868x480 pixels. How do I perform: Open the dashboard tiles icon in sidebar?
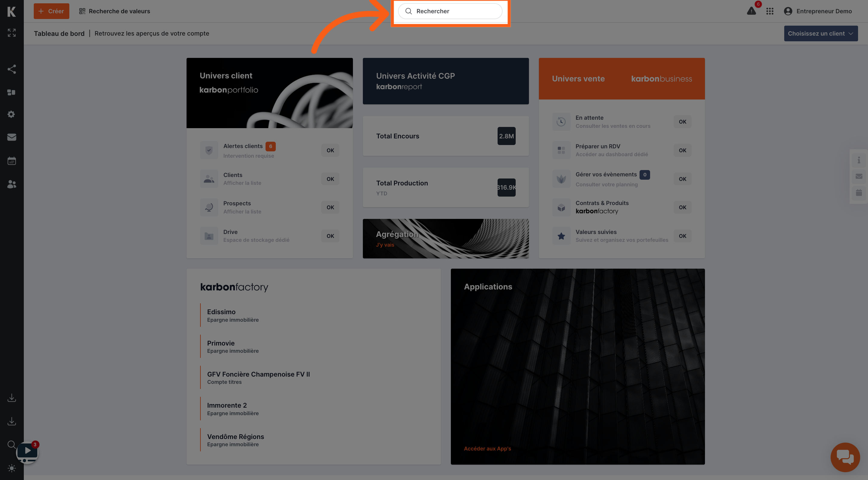(x=11, y=92)
